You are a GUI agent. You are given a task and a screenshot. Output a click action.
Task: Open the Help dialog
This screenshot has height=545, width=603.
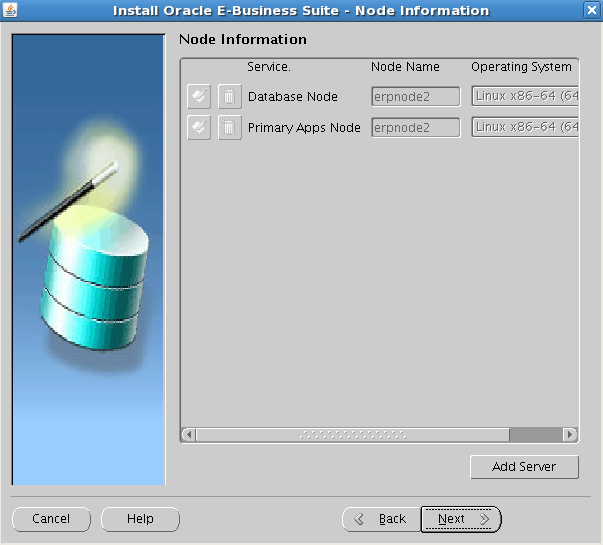pyautogui.click(x=140, y=519)
